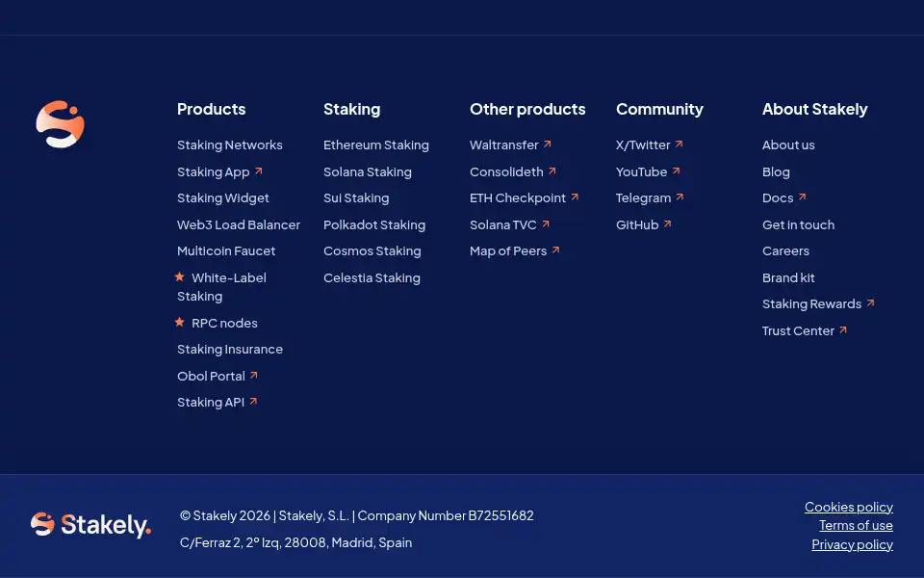Open Staking Networks link
This screenshot has width=924, height=578.
pyautogui.click(x=230, y=145)
